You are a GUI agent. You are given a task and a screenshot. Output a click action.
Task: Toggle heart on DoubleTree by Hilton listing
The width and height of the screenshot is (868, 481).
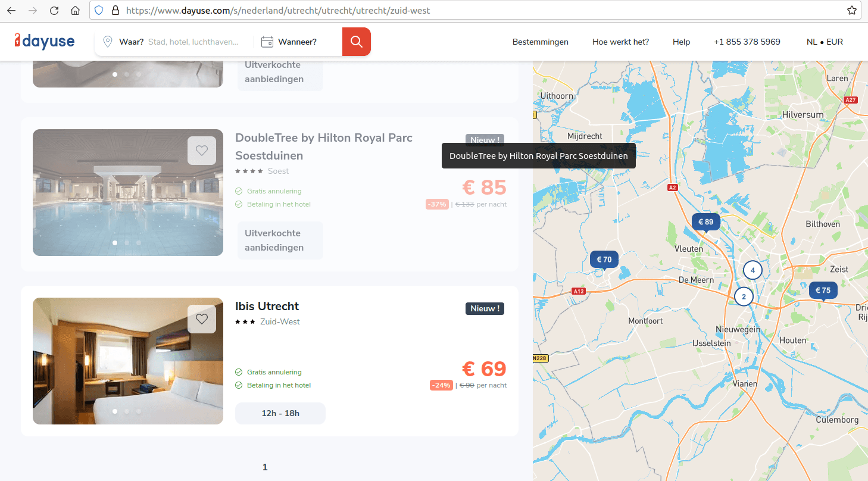[202, 151]
